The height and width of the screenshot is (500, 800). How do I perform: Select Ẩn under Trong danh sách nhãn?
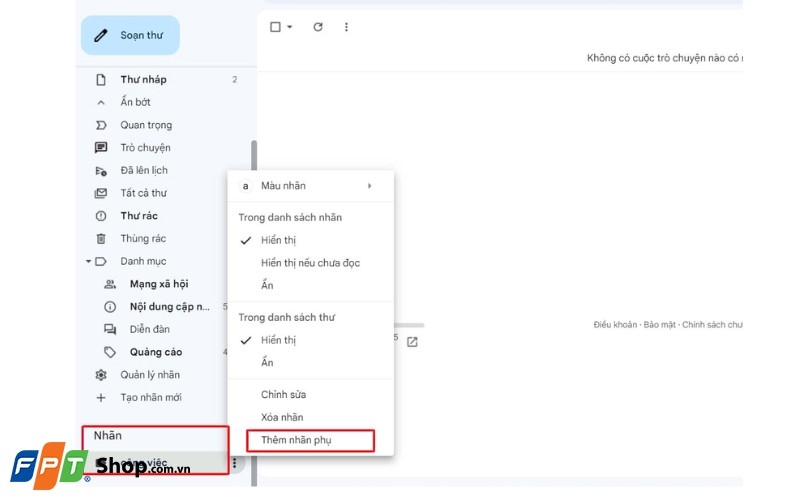tap(310, 285)
